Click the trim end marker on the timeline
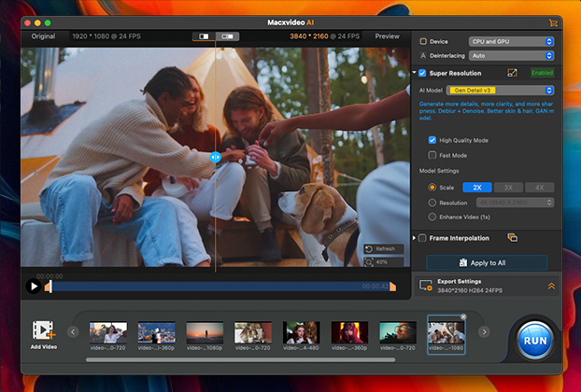Image resolution: width=581 pixels, height=392 pixels. pos(392,287)
